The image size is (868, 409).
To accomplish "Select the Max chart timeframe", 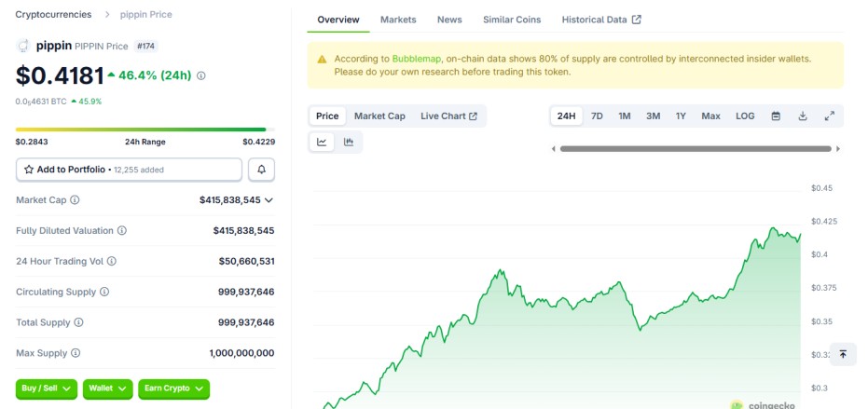I will [x=710, y=116].
